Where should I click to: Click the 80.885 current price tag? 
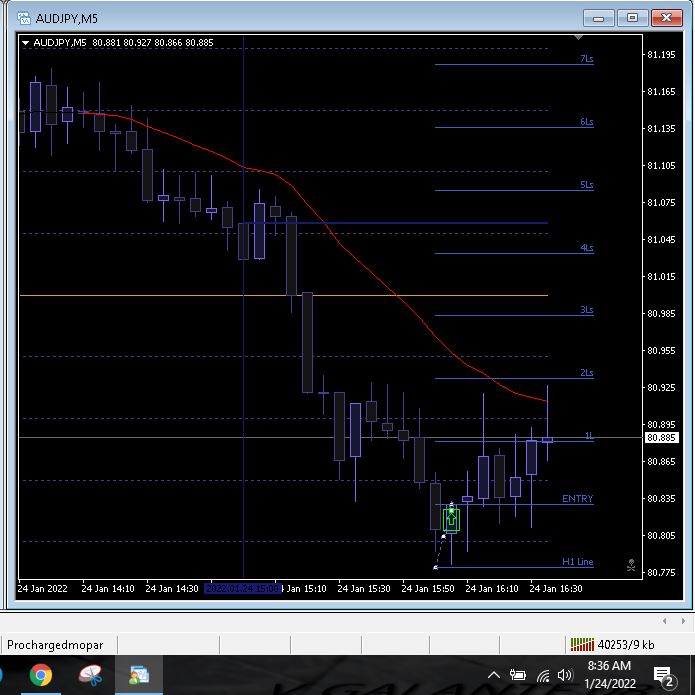click(x=661, y=438)
